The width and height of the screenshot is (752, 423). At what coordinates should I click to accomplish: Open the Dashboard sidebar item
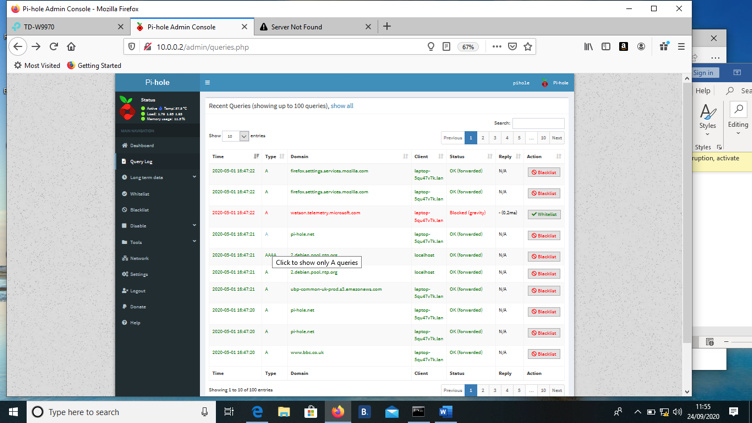[141, 145]
